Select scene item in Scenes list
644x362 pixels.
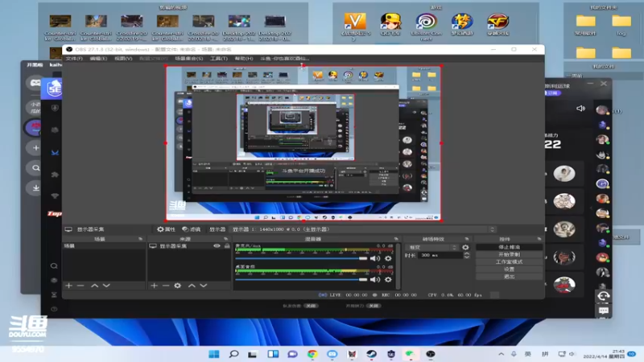coord(104,246)
